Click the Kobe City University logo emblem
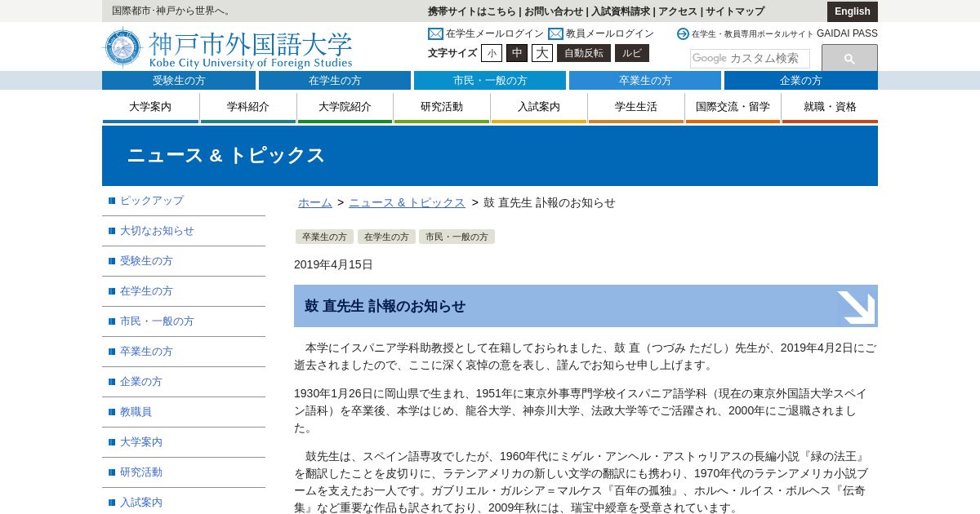Viewport: 980px width, 514px height. click(x=122, y=47)
